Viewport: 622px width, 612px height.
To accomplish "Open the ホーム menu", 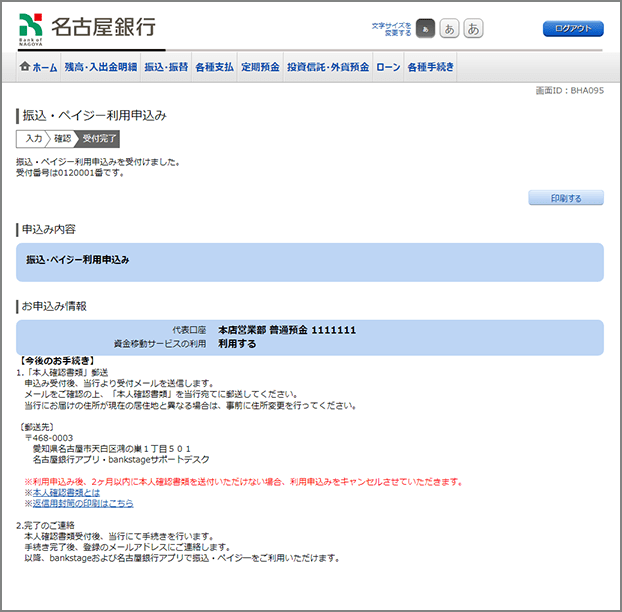I will 38,67.
